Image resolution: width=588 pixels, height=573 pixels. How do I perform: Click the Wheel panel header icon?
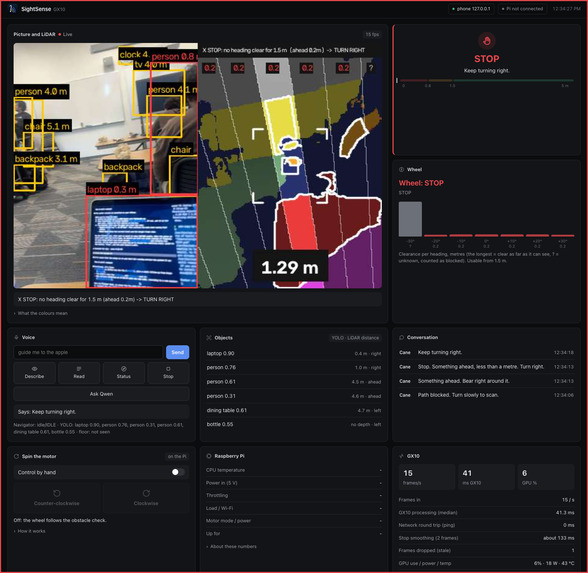[401, 170]
